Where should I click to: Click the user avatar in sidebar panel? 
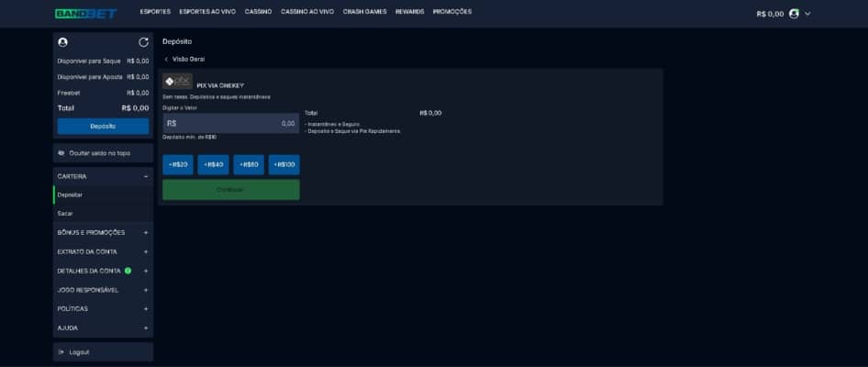(62, 42)
